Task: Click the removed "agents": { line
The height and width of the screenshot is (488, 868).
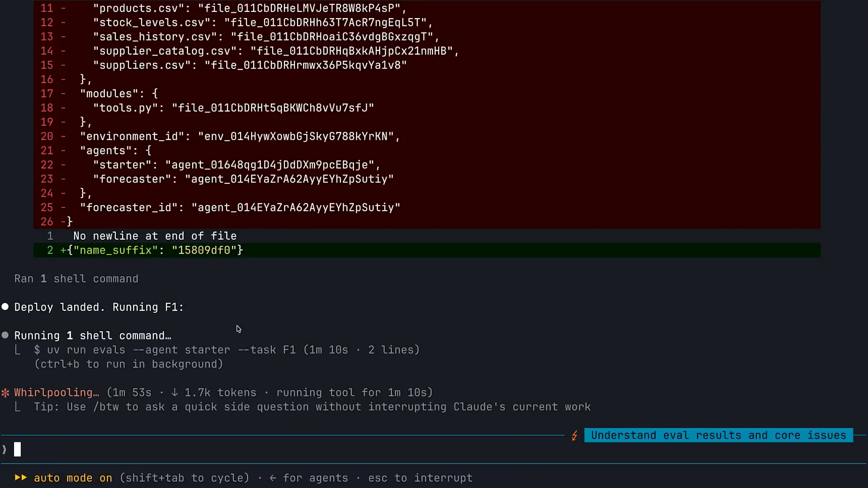Action: pos(427,150)
